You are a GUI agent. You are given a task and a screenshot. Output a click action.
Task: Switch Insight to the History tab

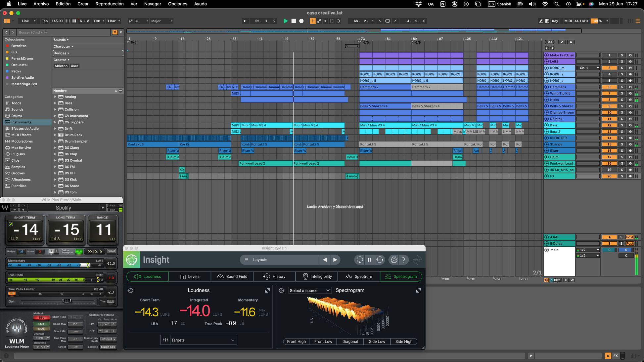[x=274, y=276]
